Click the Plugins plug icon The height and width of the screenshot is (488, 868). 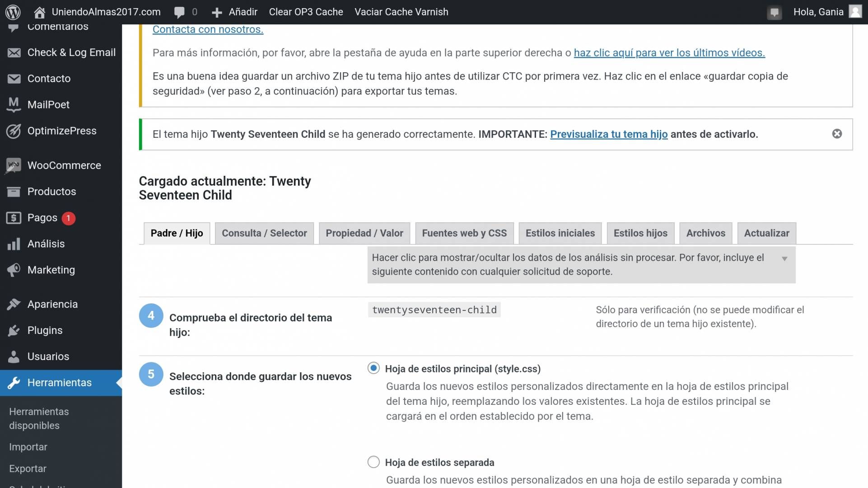coord(14,331)
